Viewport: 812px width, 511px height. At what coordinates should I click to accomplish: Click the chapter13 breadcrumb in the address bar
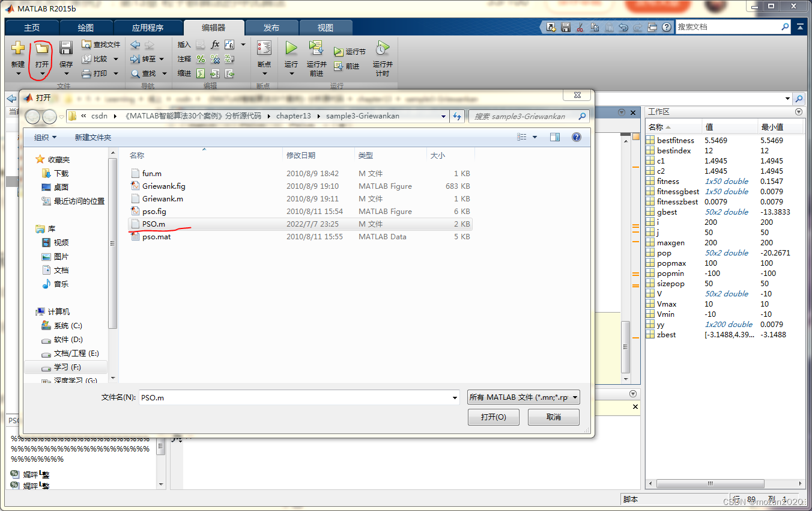click(294, 116)
